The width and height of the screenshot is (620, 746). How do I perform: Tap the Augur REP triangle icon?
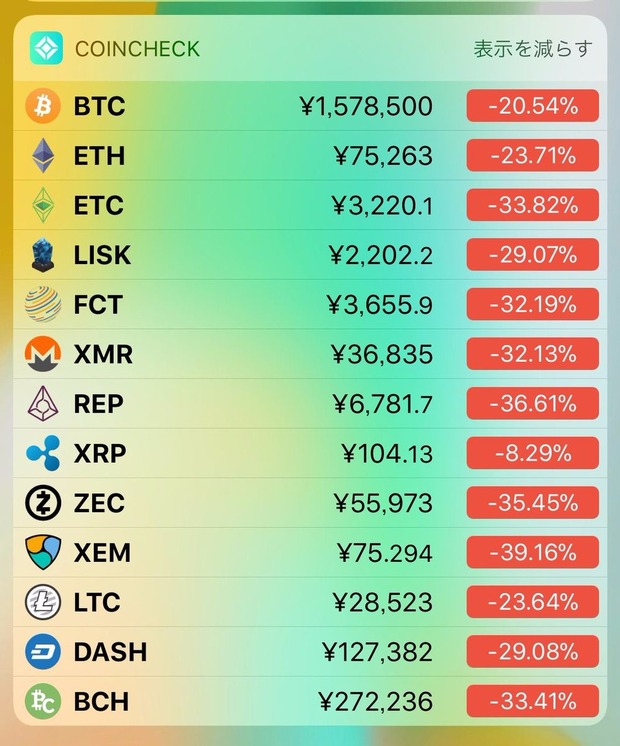pos(43,404)
